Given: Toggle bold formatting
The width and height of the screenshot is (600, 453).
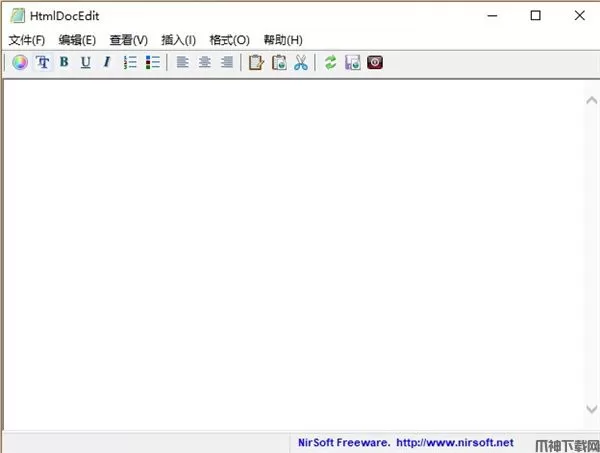Looking at the screenshot, I should [64, 62].
